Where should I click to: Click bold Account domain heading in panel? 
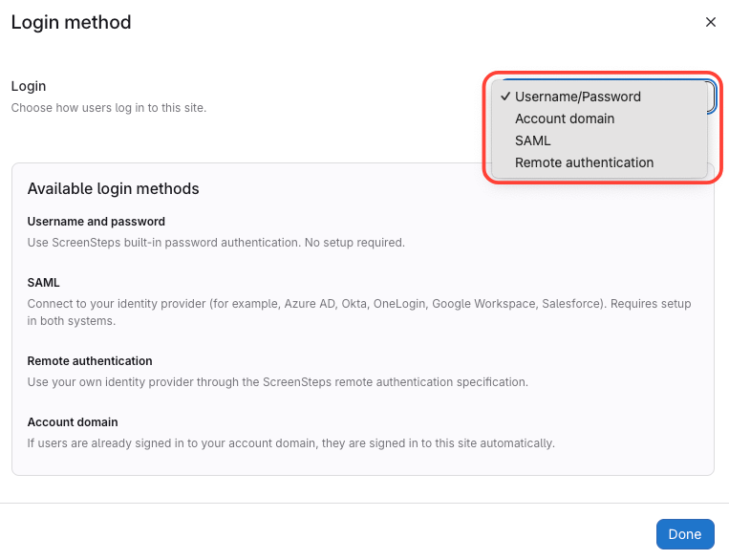[73, 421]
